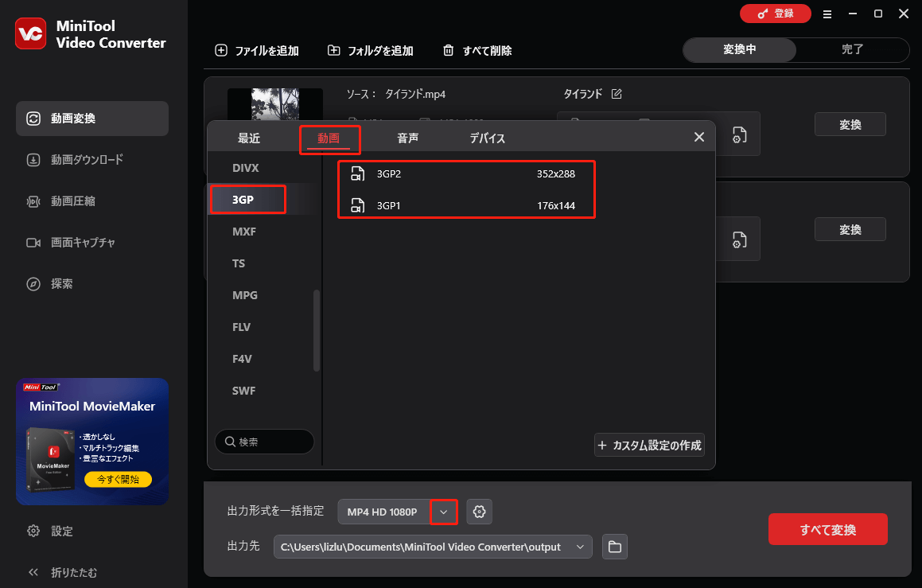Viewport: 922px width, 588px height.
Task: Click the 登録 register button
Action: pyautogui.click(x=775, y=14)
